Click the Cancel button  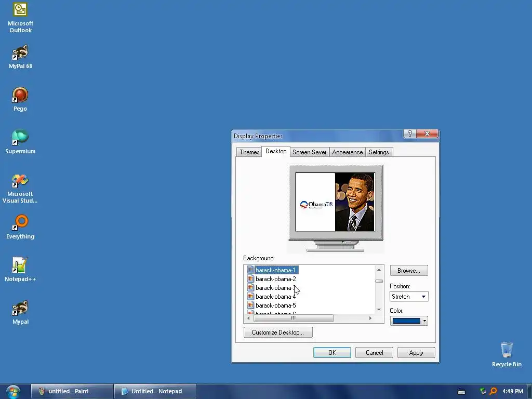click(374, 353)
